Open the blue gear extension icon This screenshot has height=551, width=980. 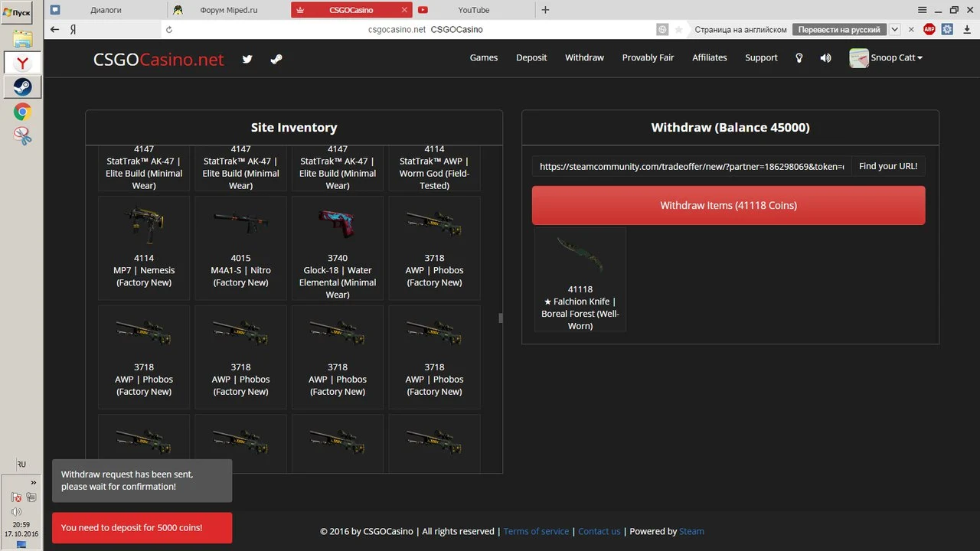point(947,29)
